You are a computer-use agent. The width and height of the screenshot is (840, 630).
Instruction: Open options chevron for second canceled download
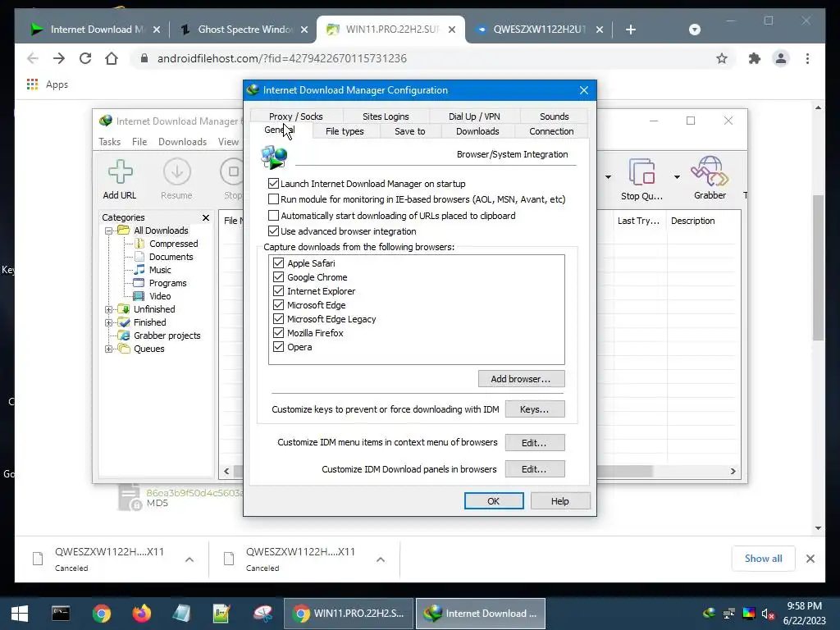tap(381, 559)
